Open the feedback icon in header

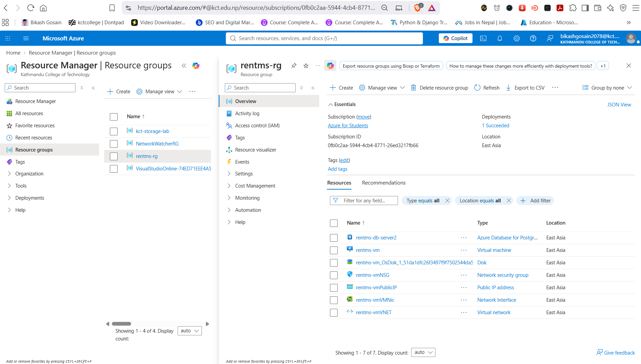550,38
